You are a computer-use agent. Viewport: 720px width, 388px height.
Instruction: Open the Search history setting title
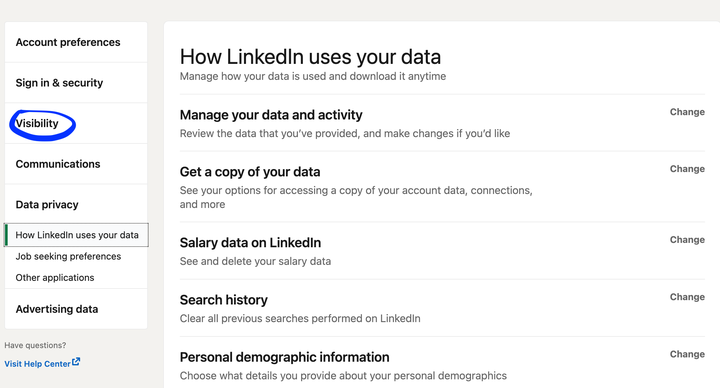click(x=224, y=300)
